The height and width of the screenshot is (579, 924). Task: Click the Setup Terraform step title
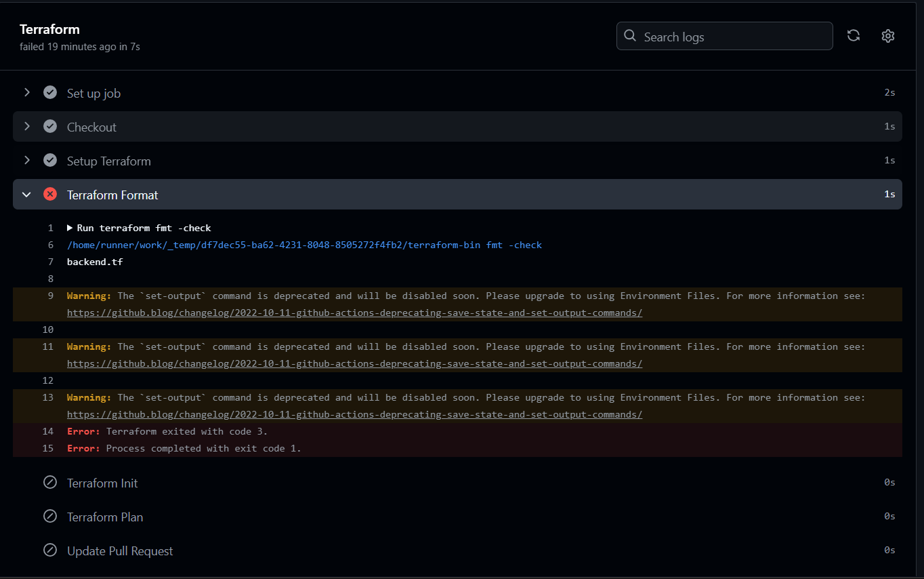pyautogui.click(x=109, y=161)
